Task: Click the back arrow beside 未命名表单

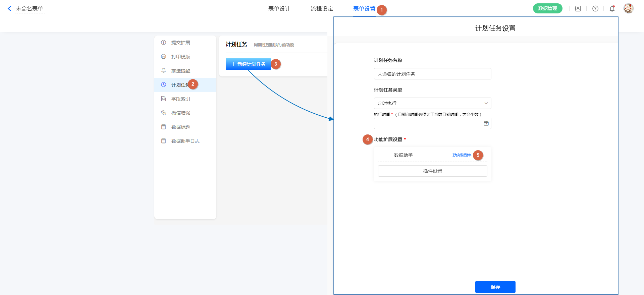Action: coord(9,9)
